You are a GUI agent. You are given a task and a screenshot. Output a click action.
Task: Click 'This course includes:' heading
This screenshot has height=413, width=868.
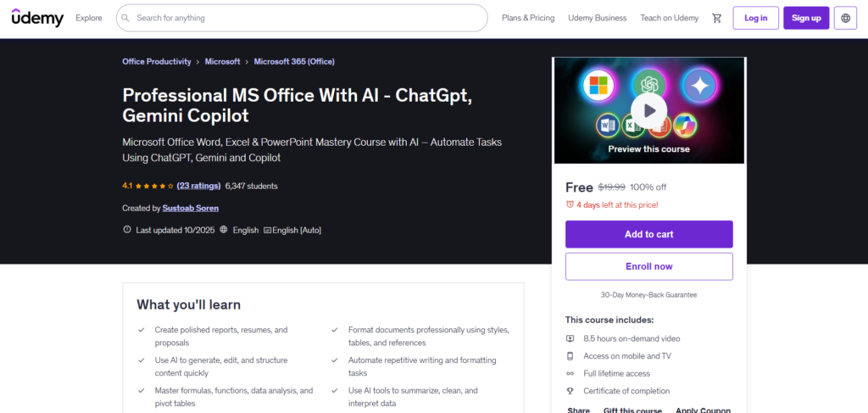(x=609, y=320)
